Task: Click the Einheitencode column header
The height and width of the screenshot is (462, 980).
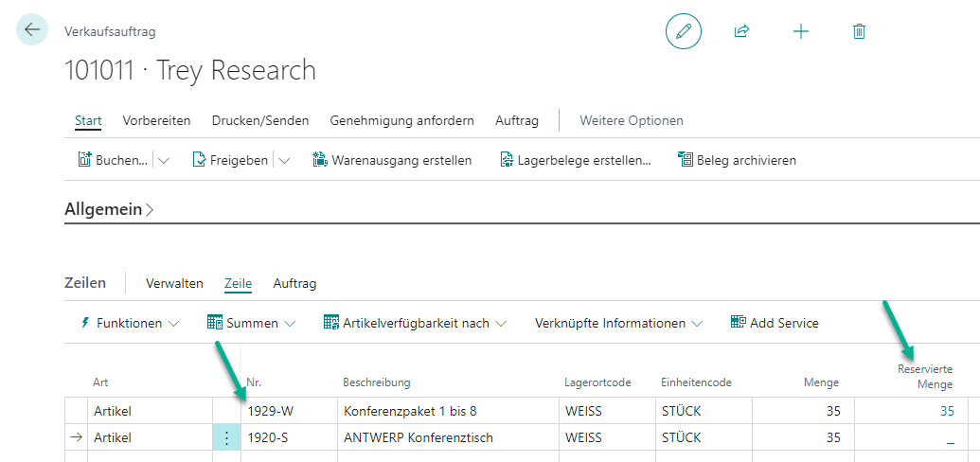Action: (x=696, y=382)
